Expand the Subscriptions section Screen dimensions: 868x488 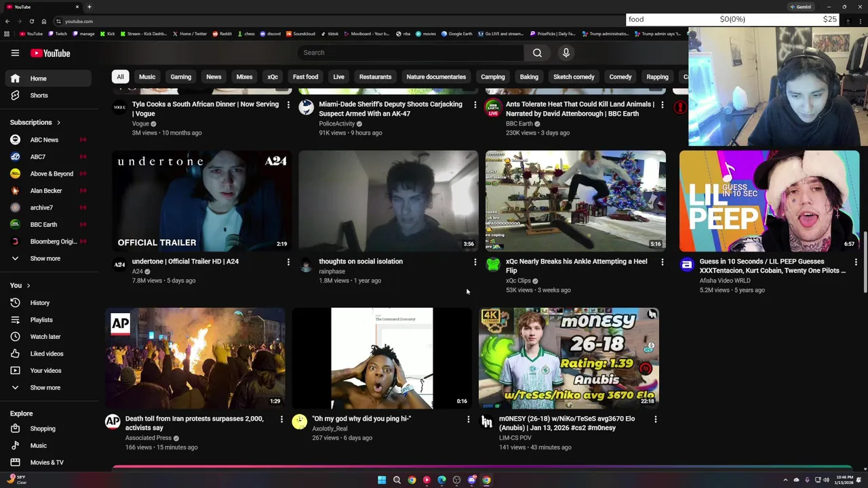tap(35, 123)
